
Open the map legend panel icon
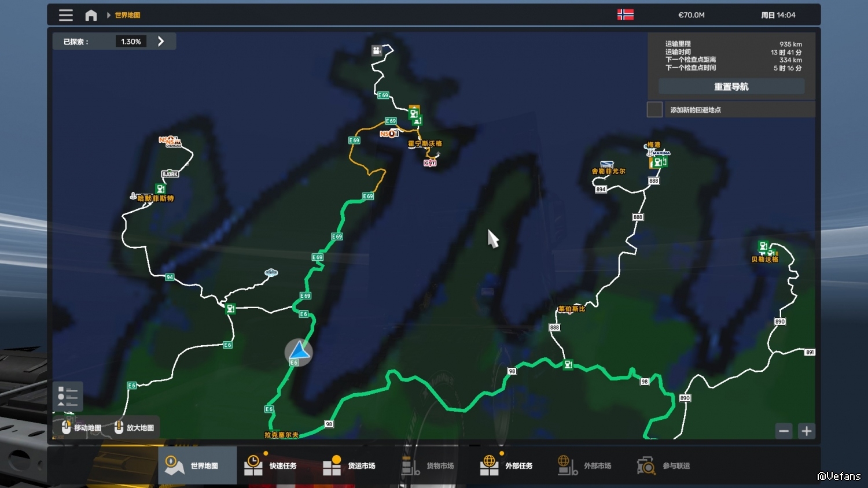tap(68, 396)
